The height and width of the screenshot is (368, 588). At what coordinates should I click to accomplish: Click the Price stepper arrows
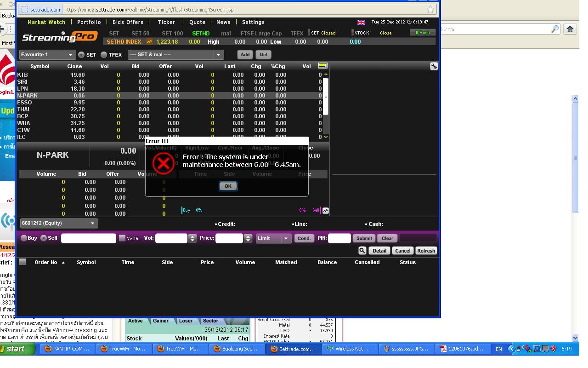(x=248, y=238)
